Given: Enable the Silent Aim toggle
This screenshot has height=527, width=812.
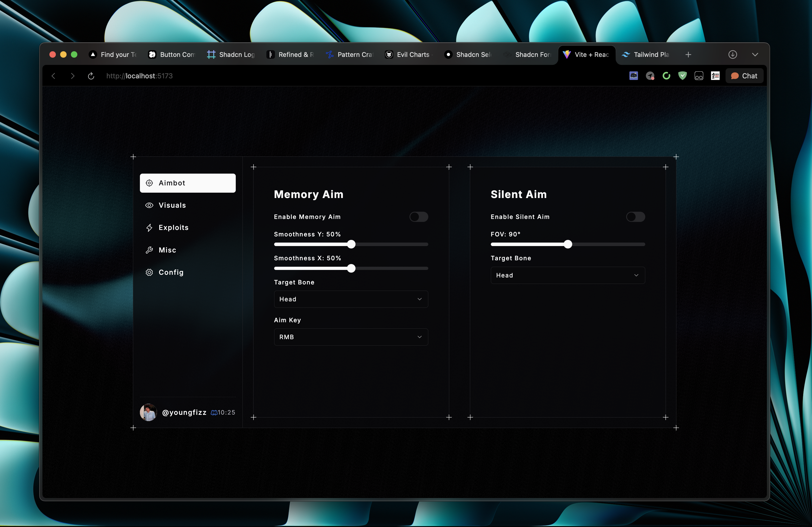Looking at the screenshot, I should [x=635, y=217].
